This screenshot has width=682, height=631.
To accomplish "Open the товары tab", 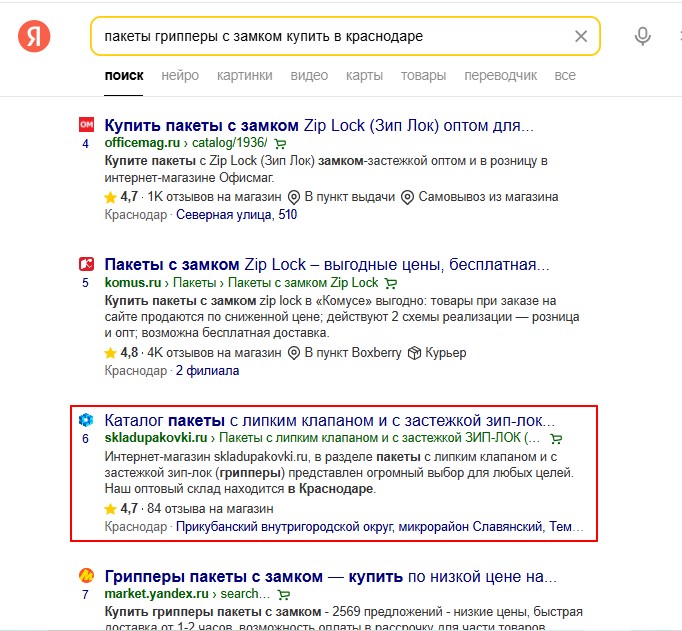I will pos(424,75).
